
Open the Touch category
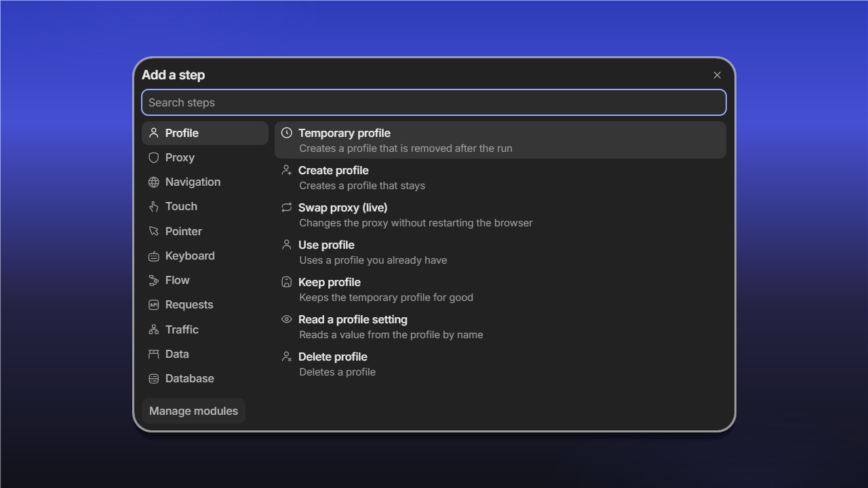[205, 207]
